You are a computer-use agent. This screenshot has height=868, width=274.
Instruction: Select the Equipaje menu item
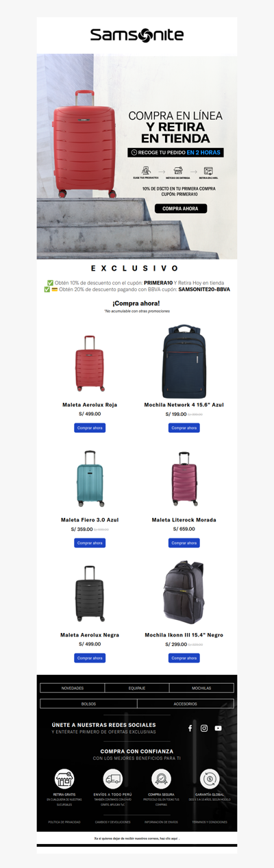[x=136, y=688]
